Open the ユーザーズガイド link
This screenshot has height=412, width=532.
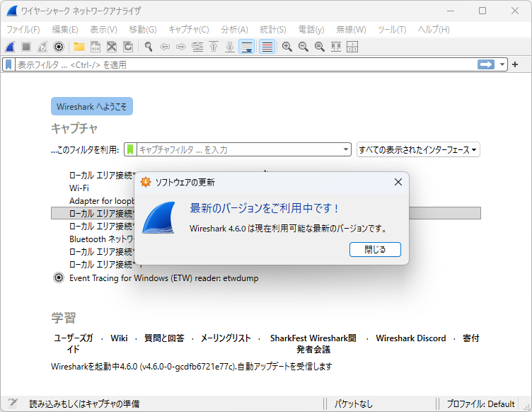74,343
